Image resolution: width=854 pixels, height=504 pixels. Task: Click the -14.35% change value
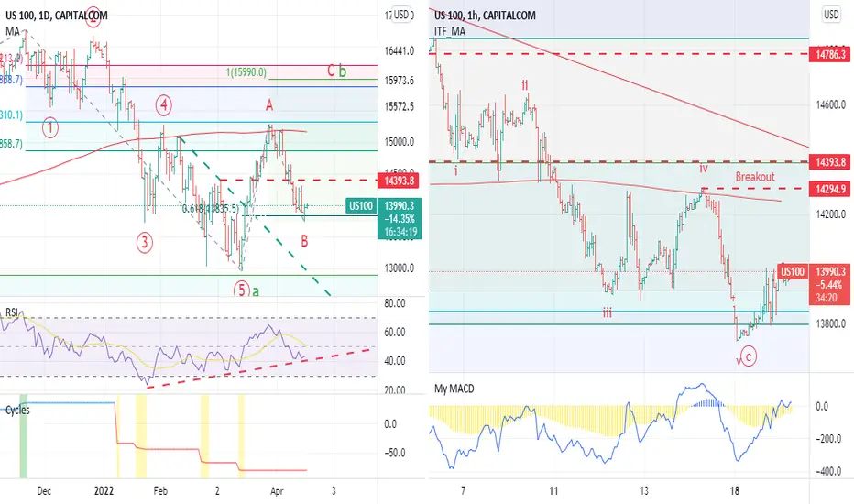(x=400, y=219)
